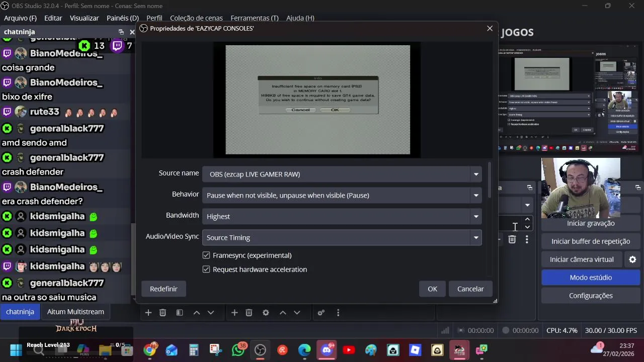The width and height of the screenshot is (644, 362).
Task: Click the EAZYCAP preview image
Action: pos(317,100)
